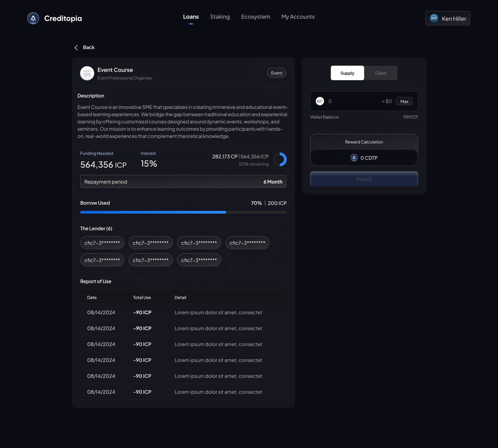
Task: Click the ≈ $0 conversion value
Action: (387, 101)
